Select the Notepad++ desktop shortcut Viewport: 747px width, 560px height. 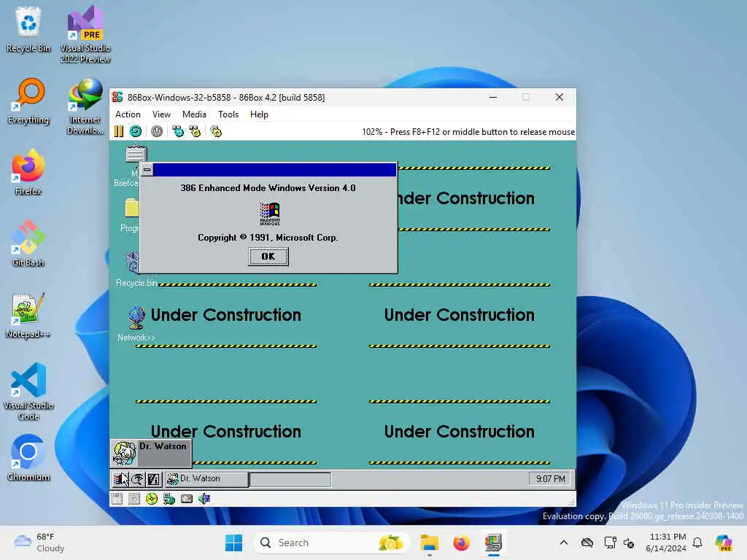(x=28, y=316)
